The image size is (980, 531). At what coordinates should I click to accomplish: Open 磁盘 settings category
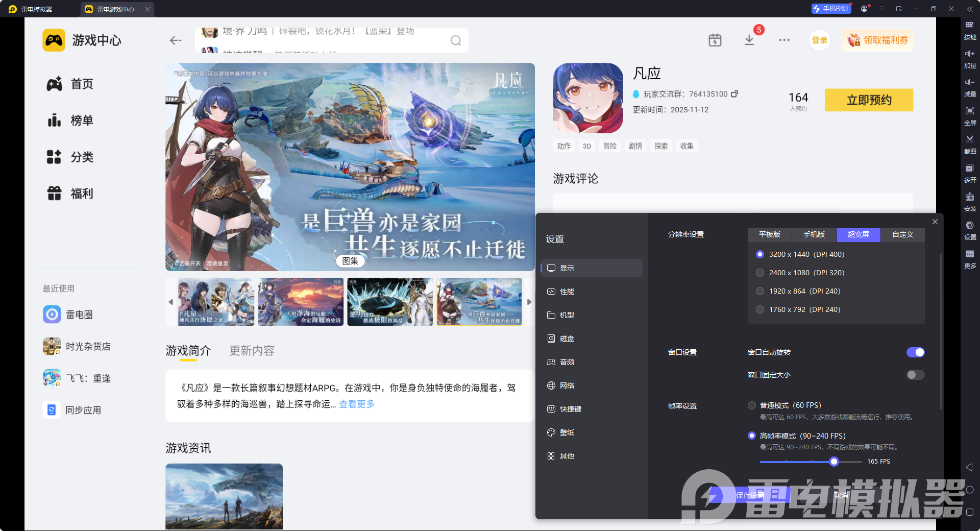[592, 339]
